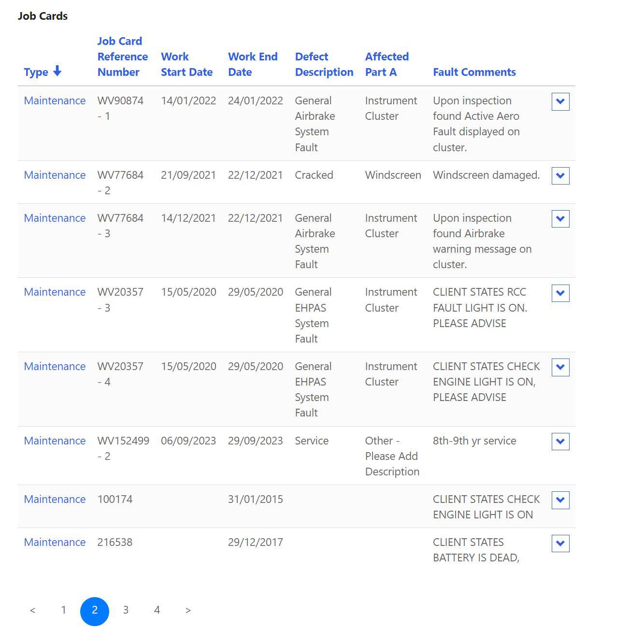Go to previous page arrow
644x644 pixels.
pos(32,610)
